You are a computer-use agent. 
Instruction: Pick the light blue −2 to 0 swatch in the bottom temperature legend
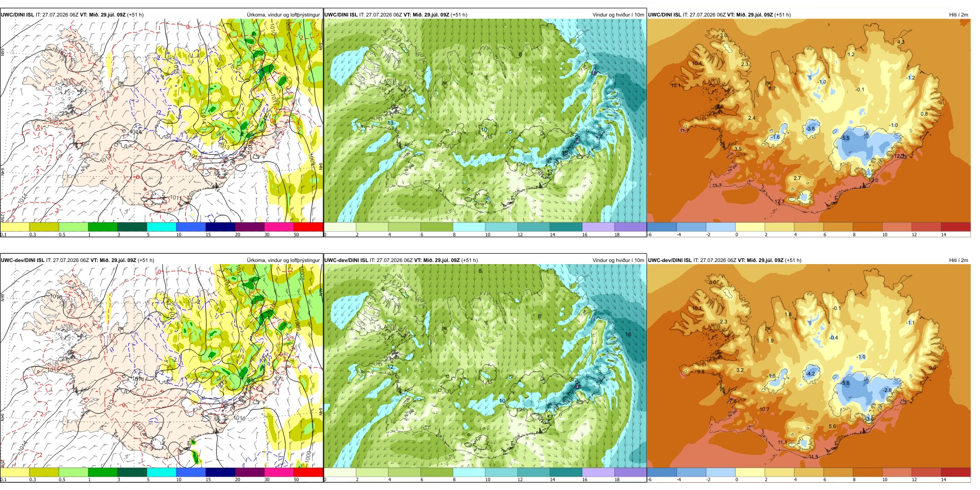click(x=721, y=472)
